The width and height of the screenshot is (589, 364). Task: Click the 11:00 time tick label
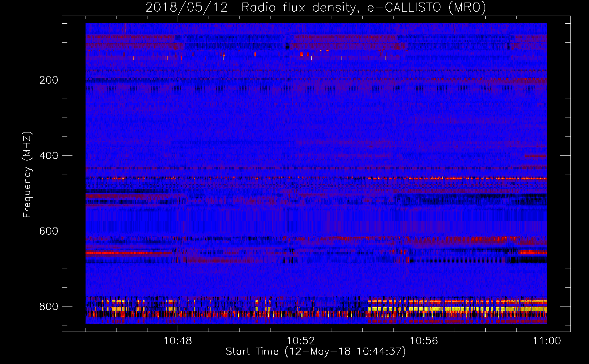[547, 341]
